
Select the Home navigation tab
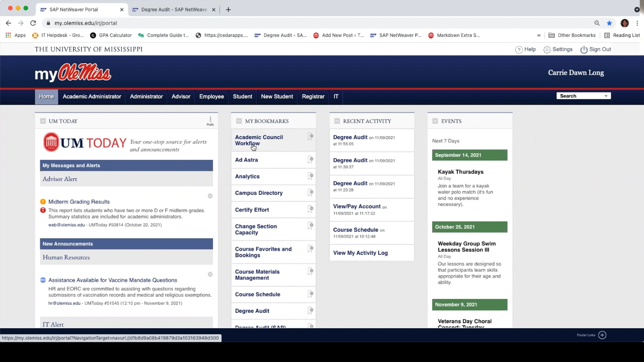point(46,97)
